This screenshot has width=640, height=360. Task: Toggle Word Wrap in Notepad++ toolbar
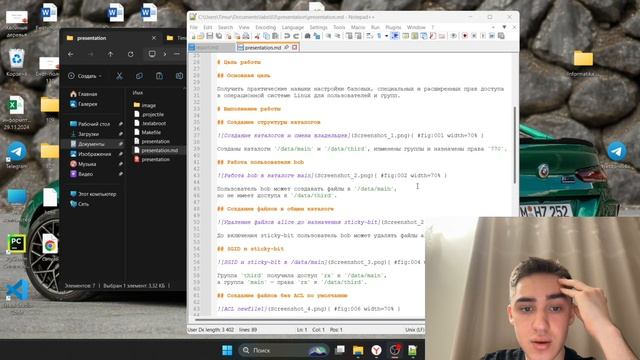tap(369, 36)
